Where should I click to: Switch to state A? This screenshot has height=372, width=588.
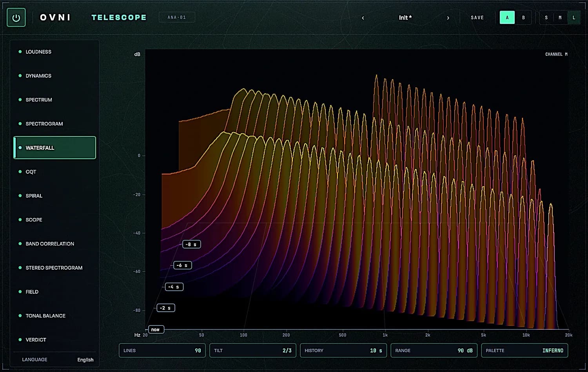click(507, 18)
